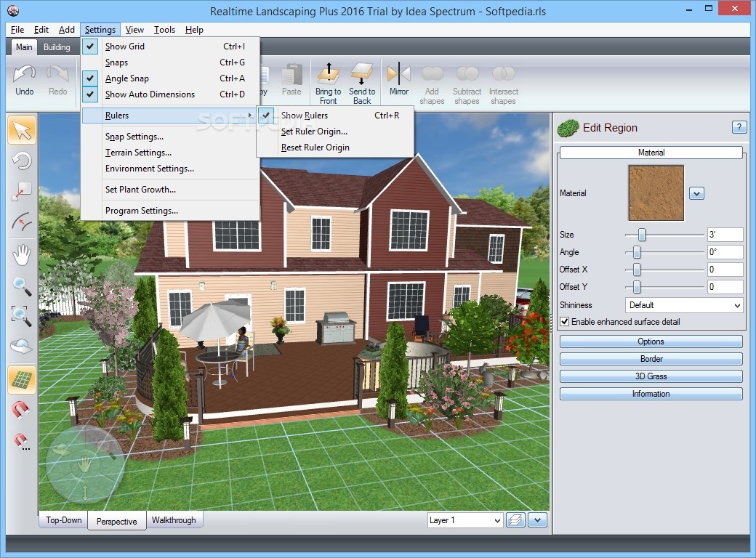This screenshot has width=756, height=558.
Task: Open the Material dropdown arrow
Action: tap(696, 194)
